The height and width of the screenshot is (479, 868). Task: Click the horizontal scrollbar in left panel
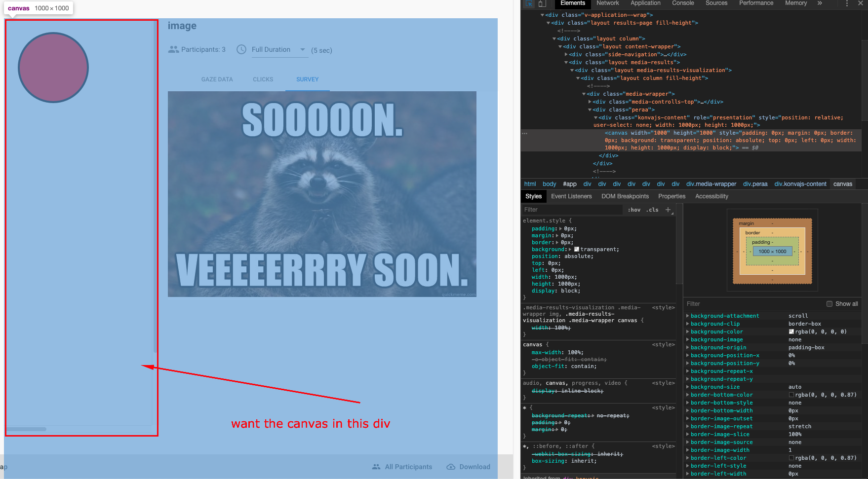27,429
